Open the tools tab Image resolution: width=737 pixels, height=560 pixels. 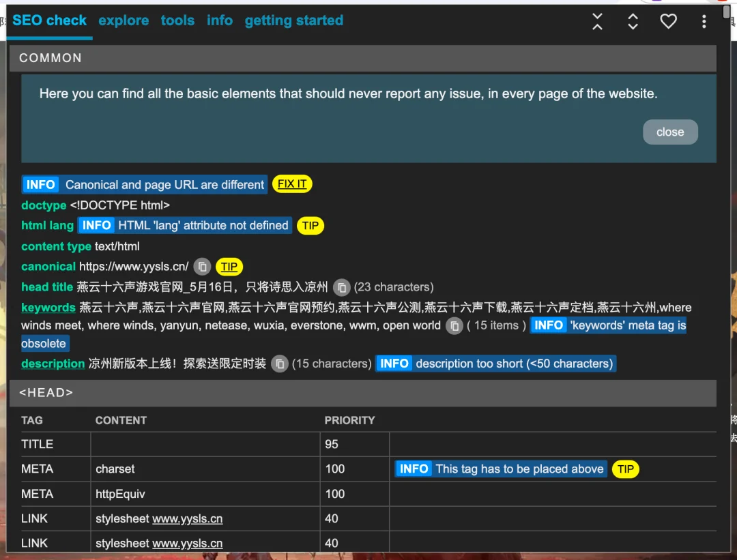(x=177, y=20)
